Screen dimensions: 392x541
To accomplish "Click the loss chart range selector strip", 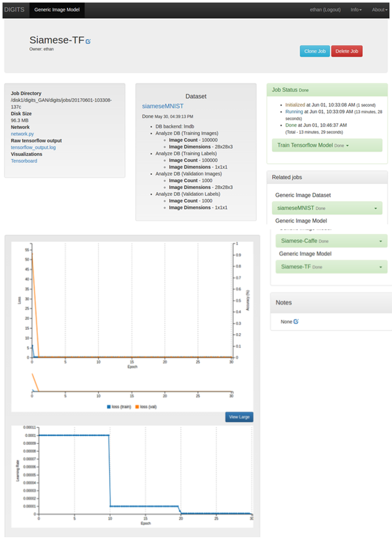I will pos(133,385).
